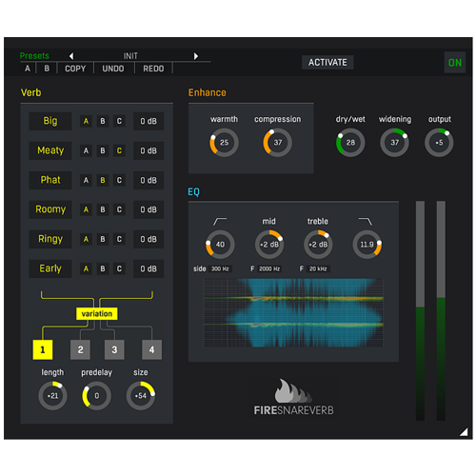
Task: Click the EQ high-pass knob set to 40
Action: tap(220, 245)
